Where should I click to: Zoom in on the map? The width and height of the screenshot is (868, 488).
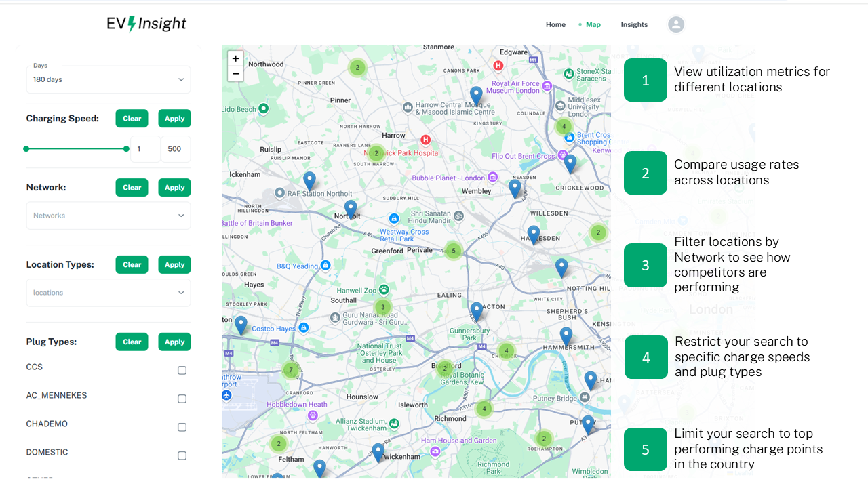click(x=235, y=58)
